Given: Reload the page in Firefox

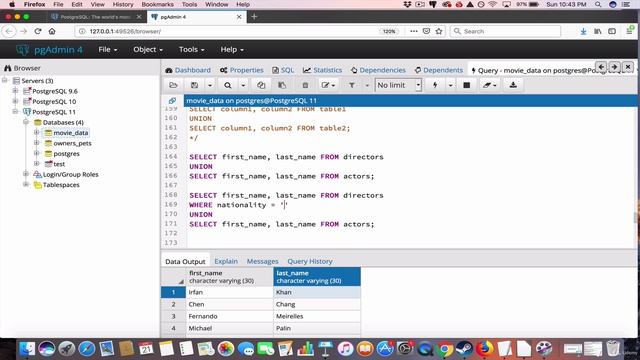Looking at the screenshot, I should 38,31.
